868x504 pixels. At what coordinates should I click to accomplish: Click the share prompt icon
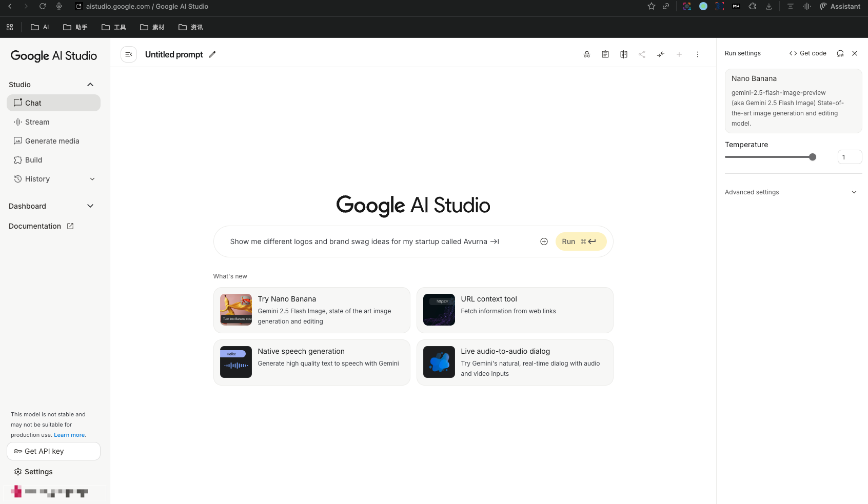642,54
